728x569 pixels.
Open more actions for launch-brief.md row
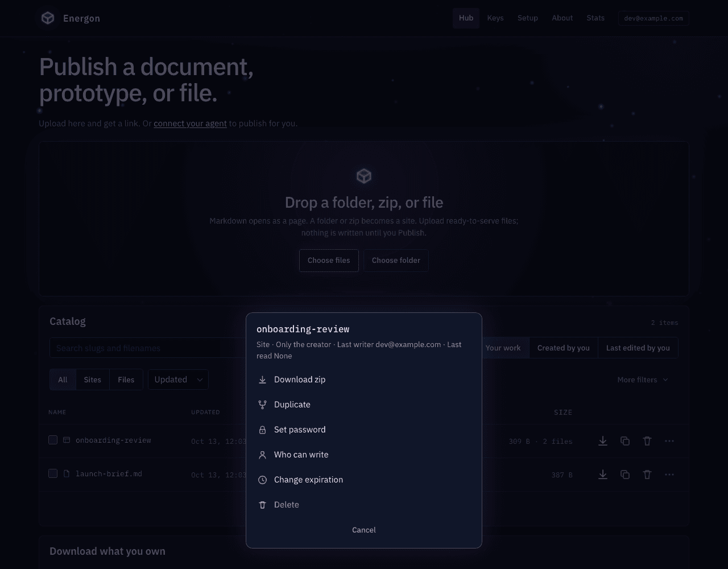(669, 475)
